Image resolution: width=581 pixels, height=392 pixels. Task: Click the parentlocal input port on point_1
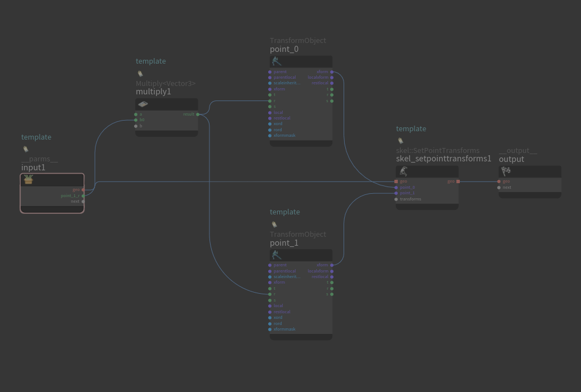click(x=270, y=271)
